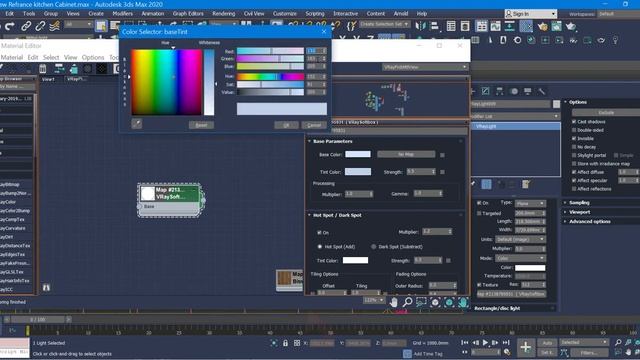
Task: Click OK in Color Selector
Action: pos(286,125)
